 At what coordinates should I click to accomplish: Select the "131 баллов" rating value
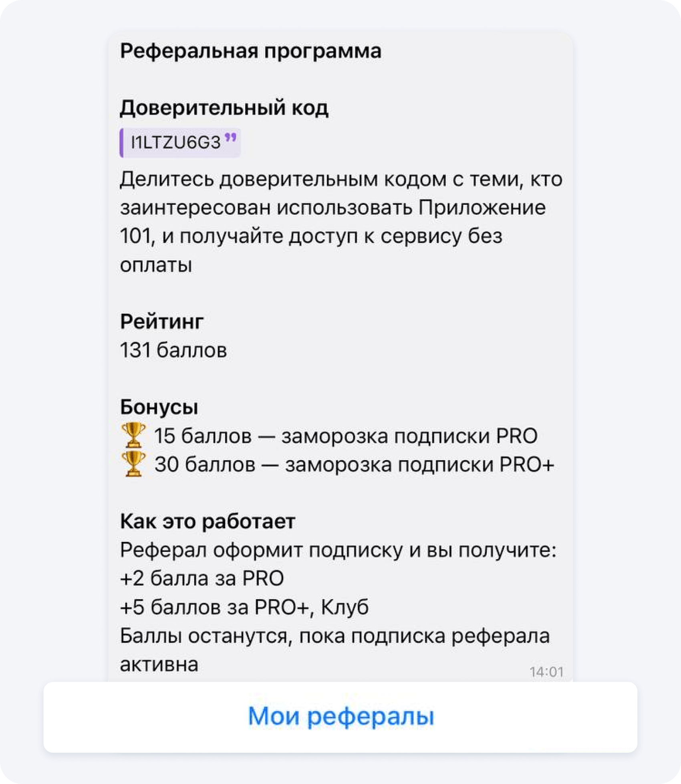coord(173,350)
